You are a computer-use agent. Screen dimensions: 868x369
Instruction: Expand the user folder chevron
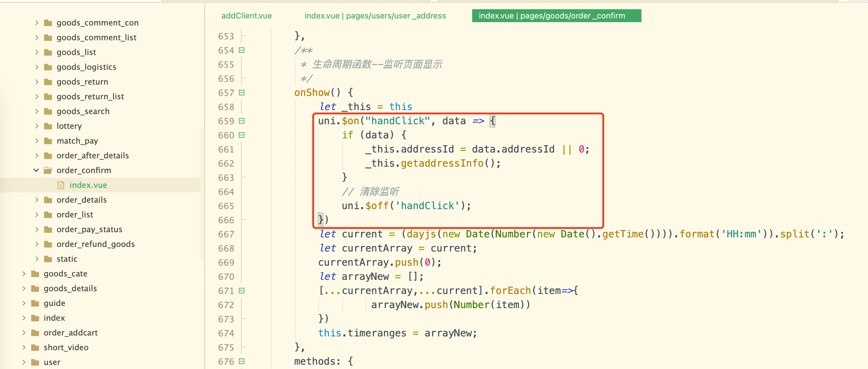[24, 362]
